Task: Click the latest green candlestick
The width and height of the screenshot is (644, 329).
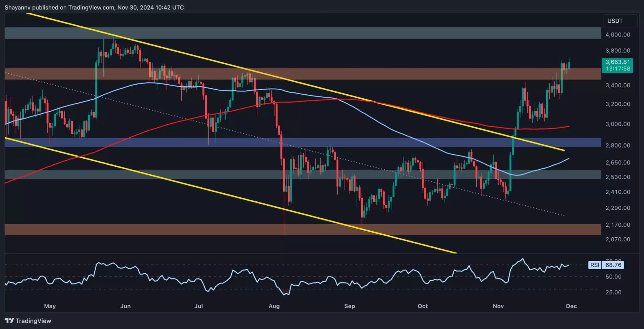Action: (569, 65)
